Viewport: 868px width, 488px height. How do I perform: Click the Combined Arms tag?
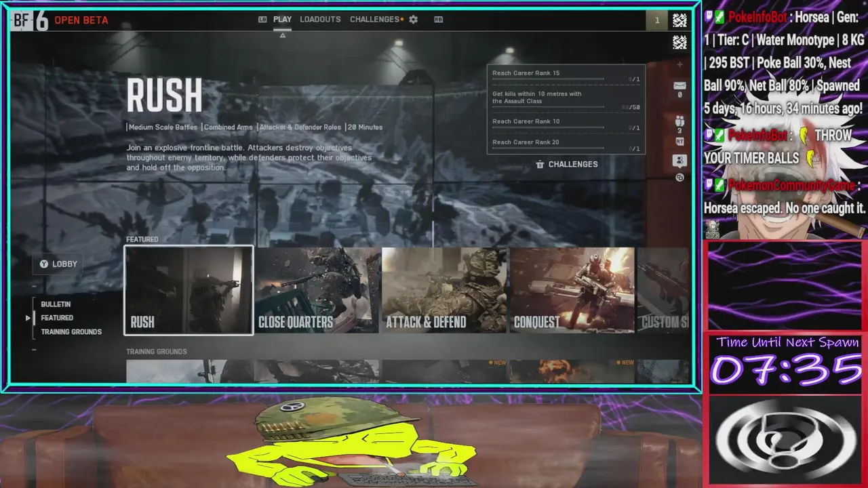pyautogui.click(x=228, y=127)
